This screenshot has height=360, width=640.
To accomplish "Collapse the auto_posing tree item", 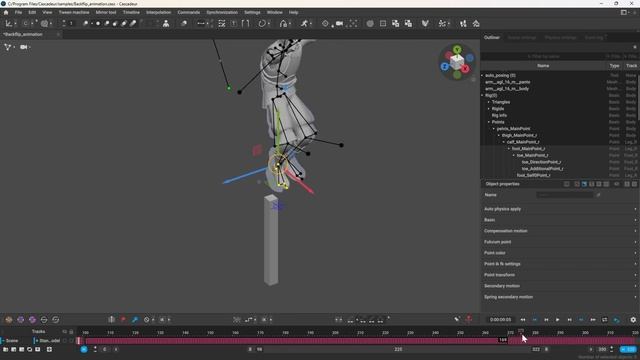I will point(482,76).
